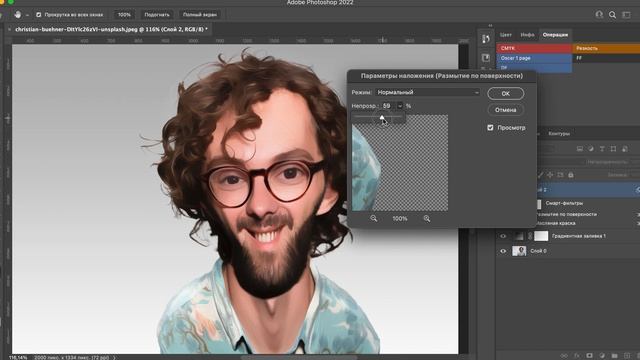Click the 'Подогнать' fit button
640x360 pixels.
click(x=157, y=15)
